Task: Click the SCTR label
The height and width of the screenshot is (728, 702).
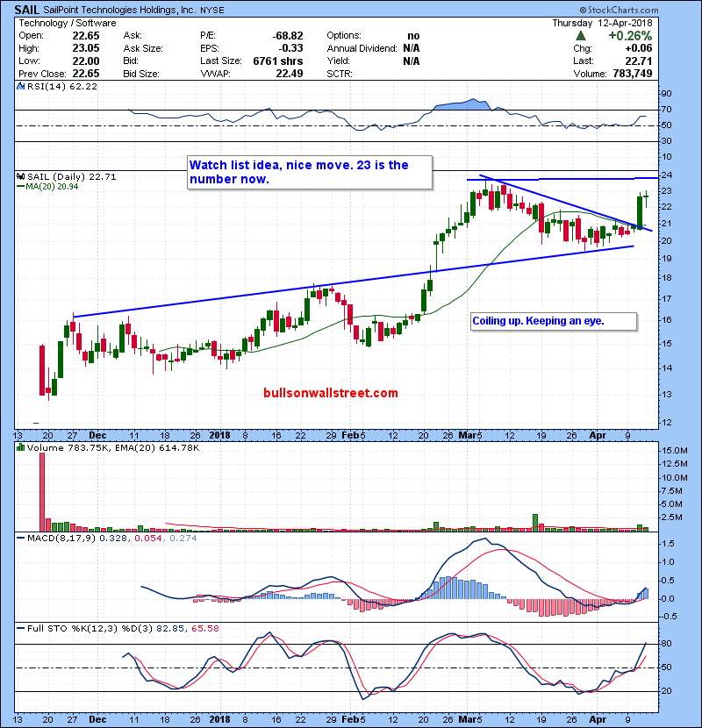Action: (339, 74)
